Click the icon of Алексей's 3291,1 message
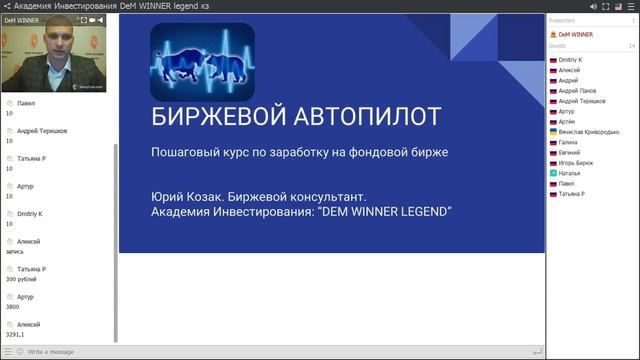640x360 pixels. (10, 324)
